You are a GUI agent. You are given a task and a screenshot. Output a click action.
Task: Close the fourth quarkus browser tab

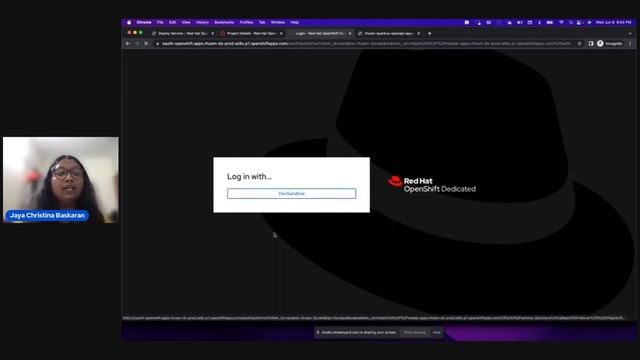[418, 33]
